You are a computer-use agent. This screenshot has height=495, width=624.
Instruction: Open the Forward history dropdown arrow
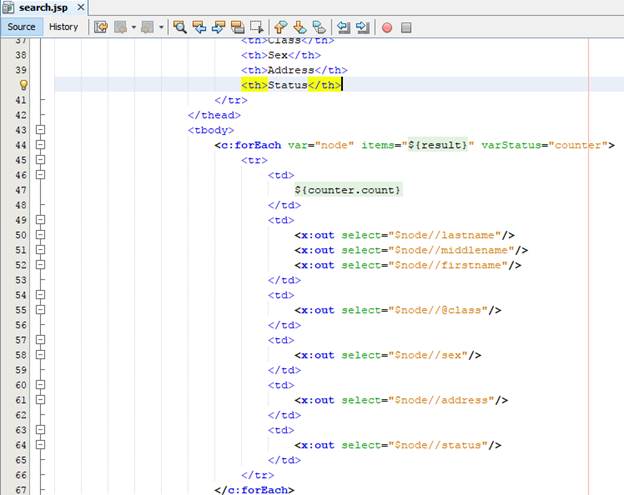[161, 27]
